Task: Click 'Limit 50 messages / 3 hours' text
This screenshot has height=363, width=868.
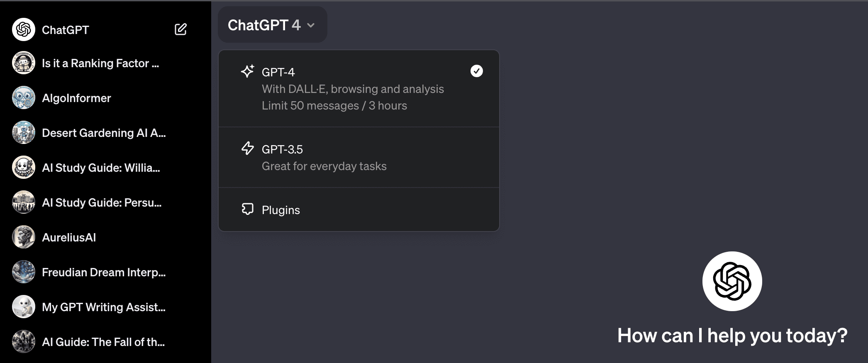Action: point(334,106)
